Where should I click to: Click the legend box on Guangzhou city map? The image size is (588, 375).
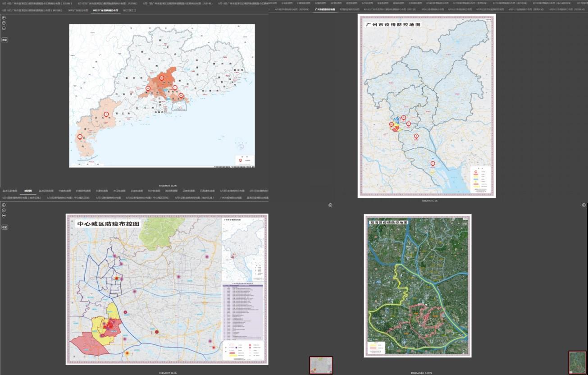(480, 179)
